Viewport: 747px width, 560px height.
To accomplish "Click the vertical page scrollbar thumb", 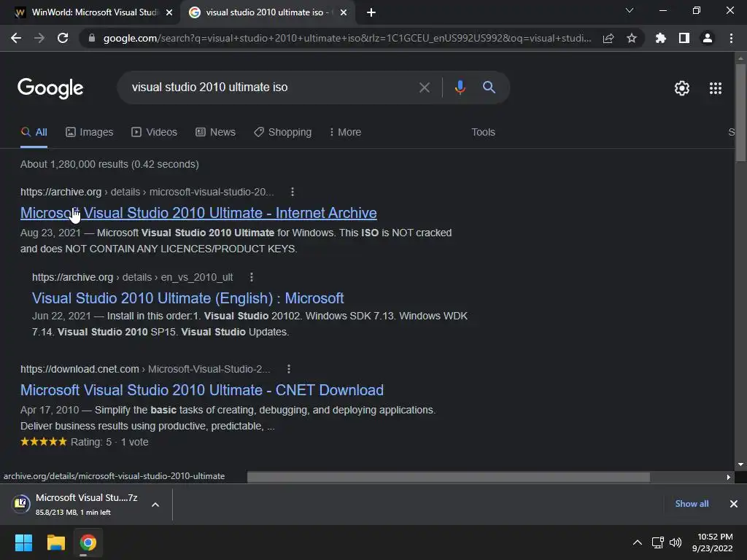I will point(740,113).
